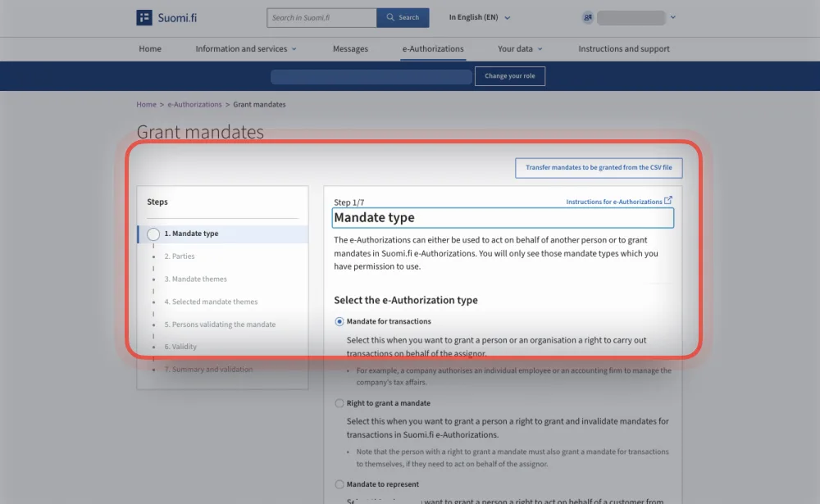Open the e-Authorizations navigation tab

click(433, 48)
